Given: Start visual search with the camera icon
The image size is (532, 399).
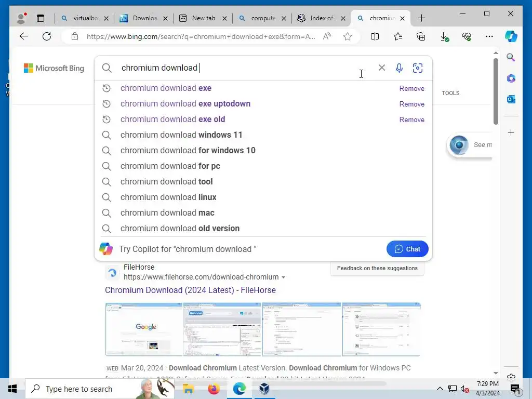Looking at the screenshot, I should pyautogui.click(x=418, y=68).
